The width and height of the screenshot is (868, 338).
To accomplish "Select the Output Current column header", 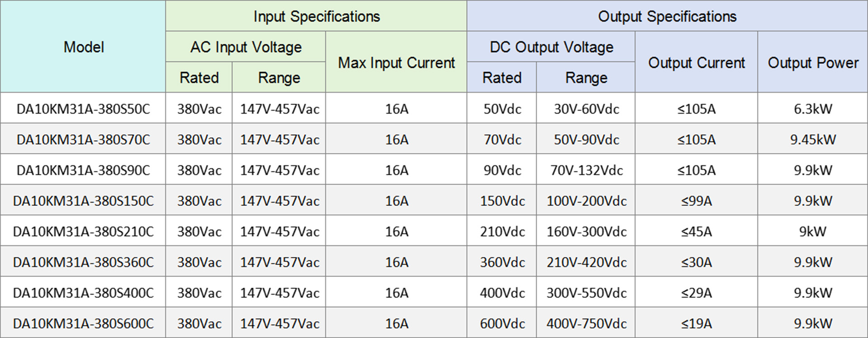I will (x=696, y=62).
